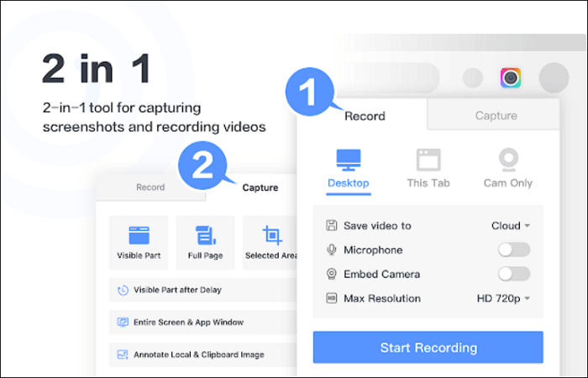Image resolution: width=588 pixels, height=378 pixels.
Task: Choose the Full Page capture icon
Action: click(205, 235)
